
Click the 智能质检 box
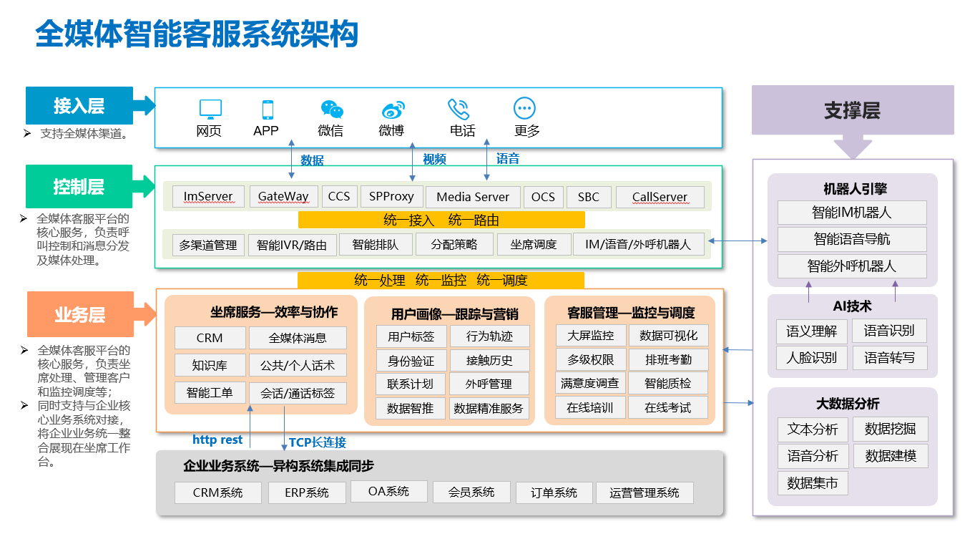(669, 383)
